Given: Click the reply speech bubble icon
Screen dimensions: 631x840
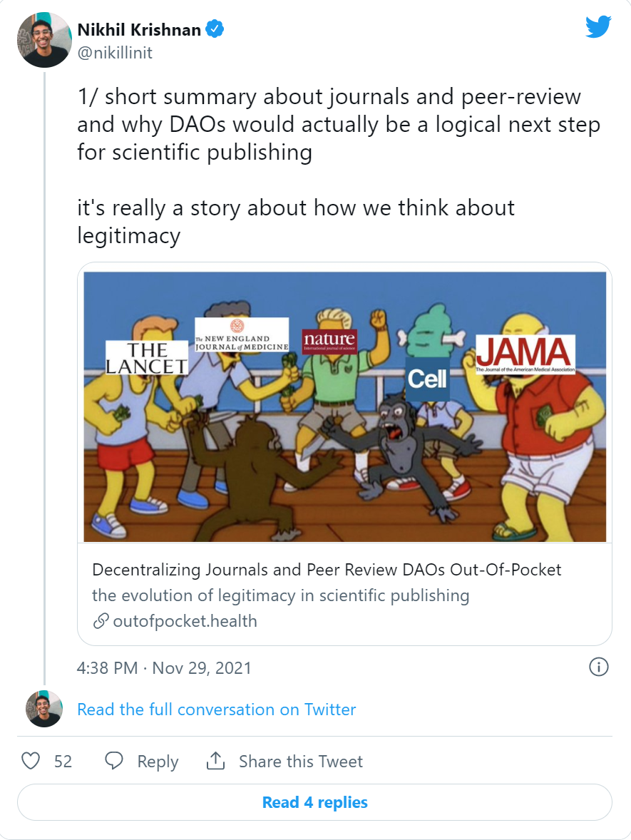Looking at the screenshot, I should (113, 761).
